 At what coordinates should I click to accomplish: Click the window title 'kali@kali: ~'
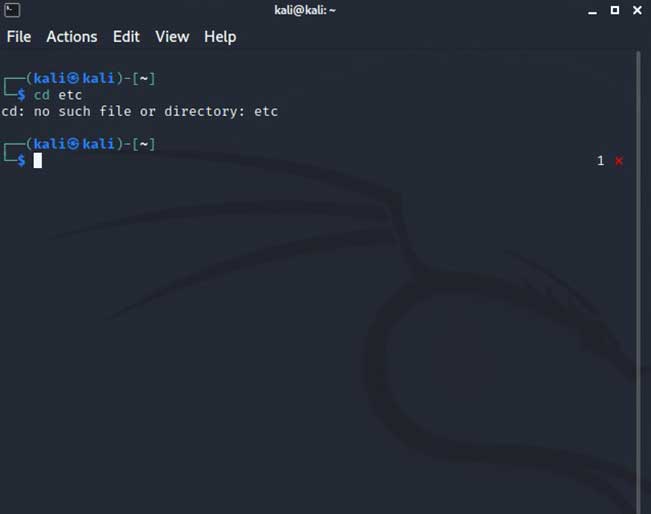click(305, 10)
